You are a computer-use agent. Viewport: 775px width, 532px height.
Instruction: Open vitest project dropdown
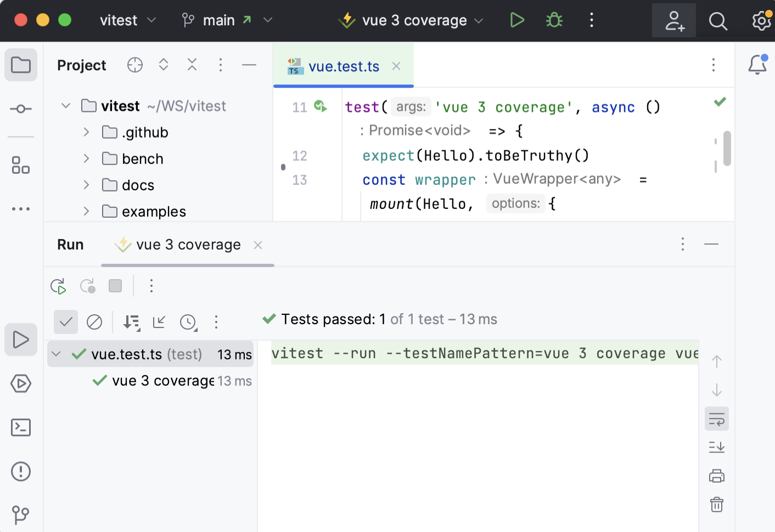point(128,20)
